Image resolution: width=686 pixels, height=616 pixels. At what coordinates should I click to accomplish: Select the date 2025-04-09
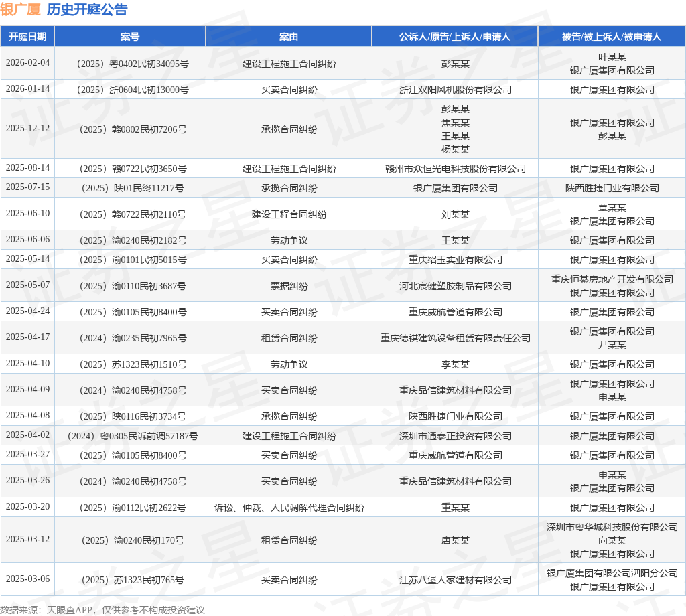click(x=27, y=390)
